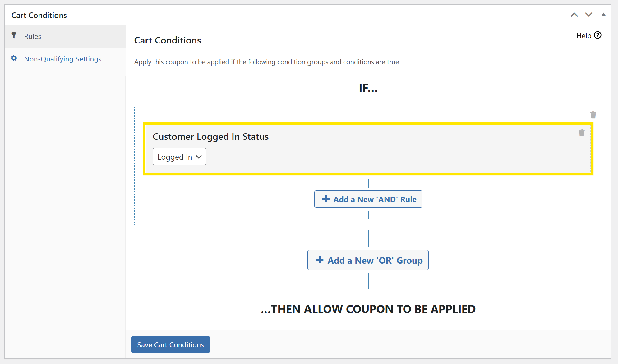The width and height of the screenshot is (618, 364).
Task: Switch to the Rules tab
Action: click(x=33, y=36)
